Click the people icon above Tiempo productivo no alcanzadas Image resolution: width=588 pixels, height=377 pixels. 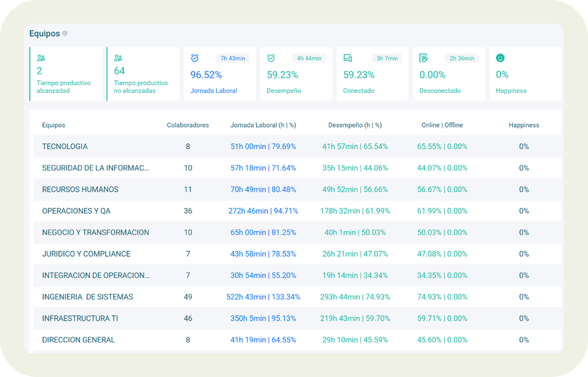tap(118, 58)
